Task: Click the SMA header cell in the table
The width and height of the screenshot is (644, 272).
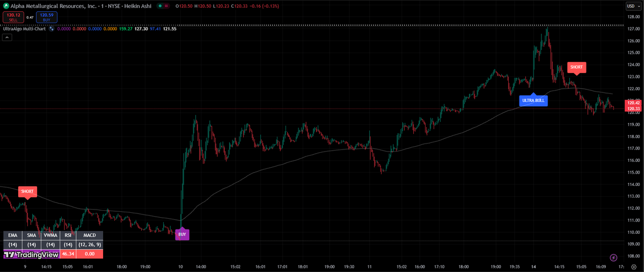Action: click(31, 235)
